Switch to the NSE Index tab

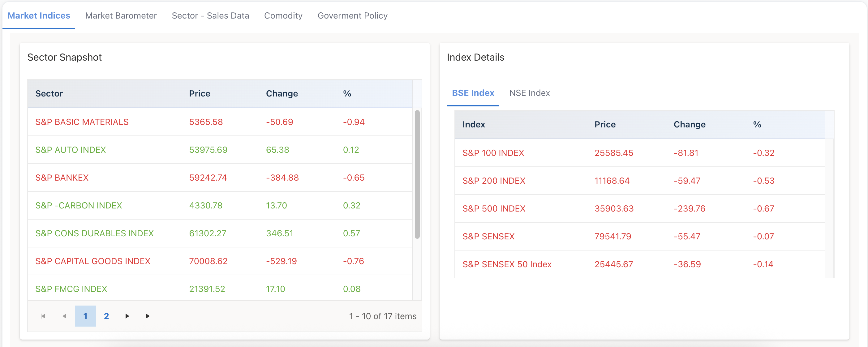(529, 93)
